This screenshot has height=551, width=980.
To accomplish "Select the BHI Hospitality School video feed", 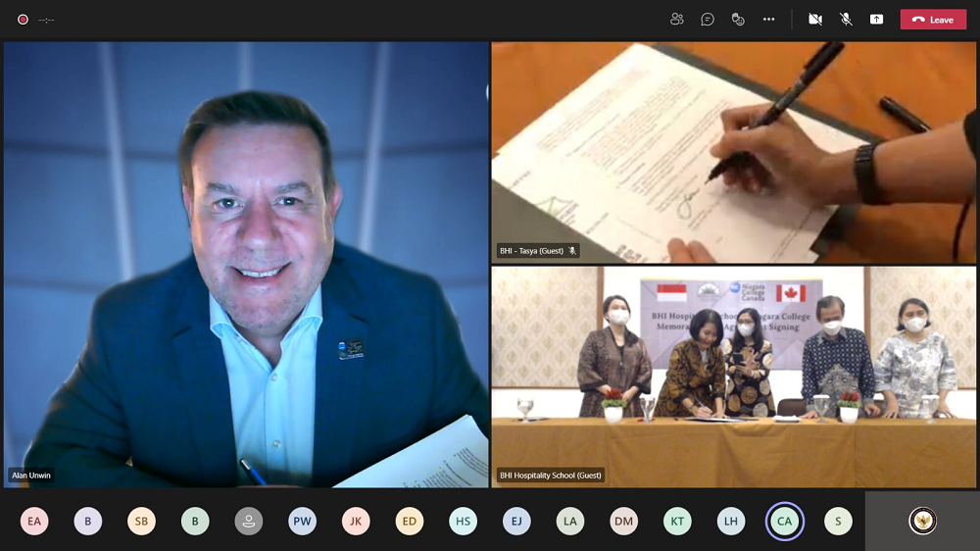I will [x=733, y=376].
